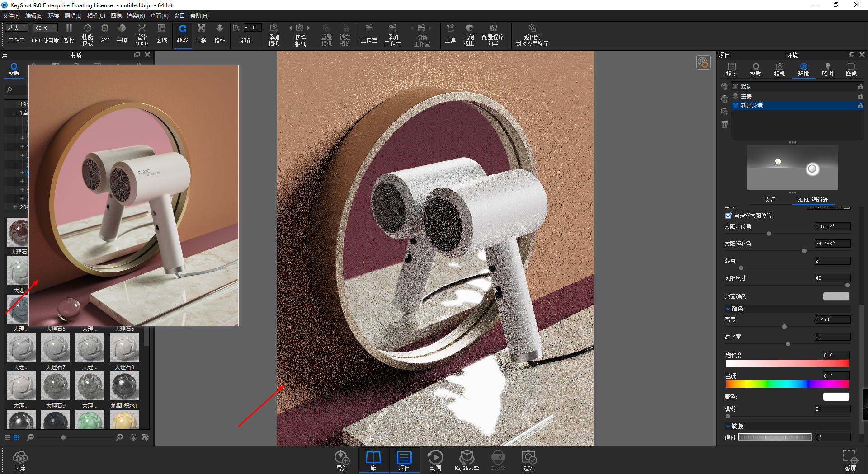Toggle 性能模式 performance mode
The image size is (868, 474).
87,34
